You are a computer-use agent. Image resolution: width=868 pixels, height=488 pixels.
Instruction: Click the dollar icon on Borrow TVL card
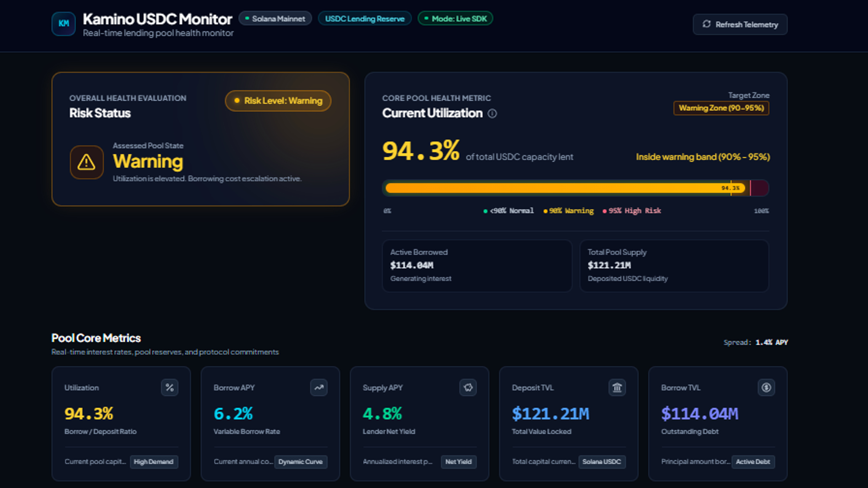[766, 387]
